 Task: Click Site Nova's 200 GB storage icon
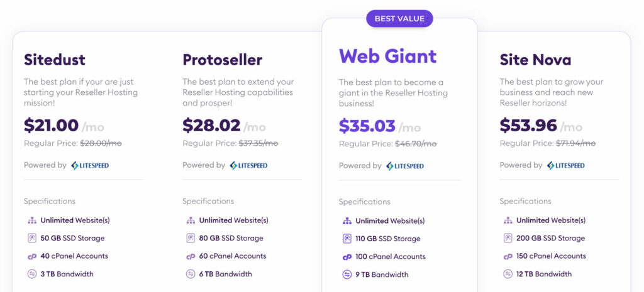pos(508,238)
